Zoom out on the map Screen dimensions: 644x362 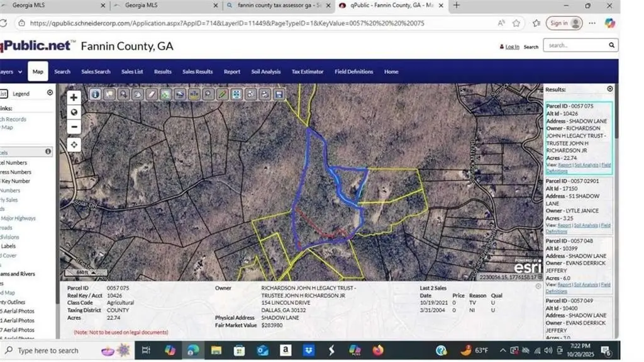(x=74, y=127)
